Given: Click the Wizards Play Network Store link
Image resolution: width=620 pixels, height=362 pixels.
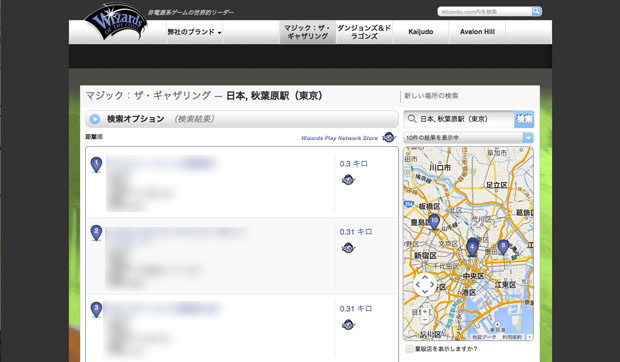Looking at the screenshot, I should (339, 138).
